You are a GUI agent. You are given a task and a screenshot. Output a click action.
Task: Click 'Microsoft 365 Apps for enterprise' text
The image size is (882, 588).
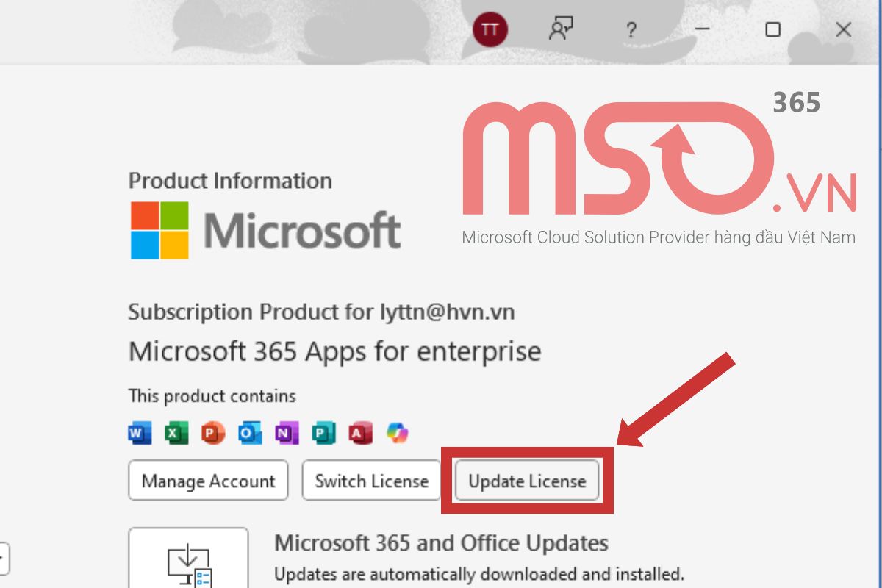pyautogui.click(x=335, y=351)
